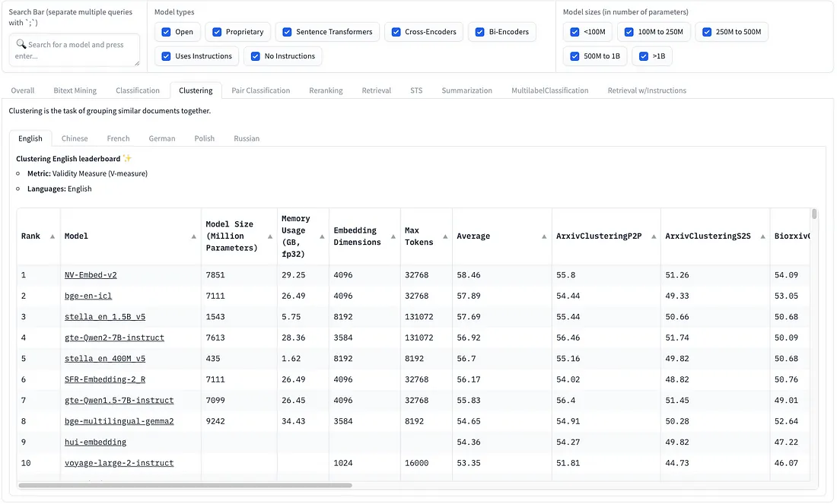The image size is (837, 504).
Task: Switch to Chinese language tab
Action: pos(75,138)
